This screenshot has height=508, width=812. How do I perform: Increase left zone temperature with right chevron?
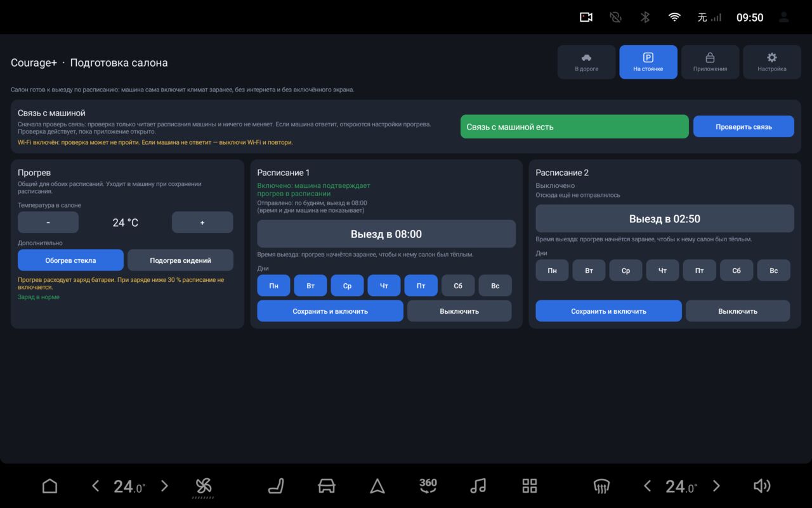(x=164, y=486)
